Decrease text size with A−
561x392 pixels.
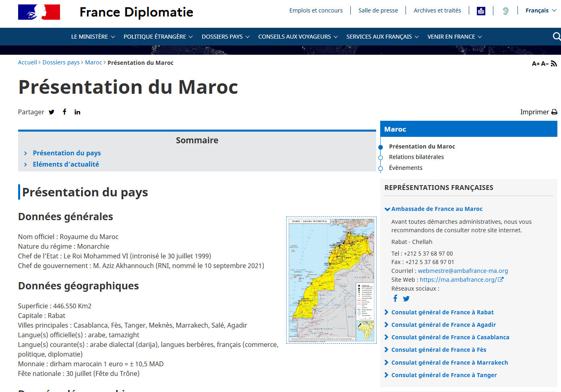click(544, 64)
